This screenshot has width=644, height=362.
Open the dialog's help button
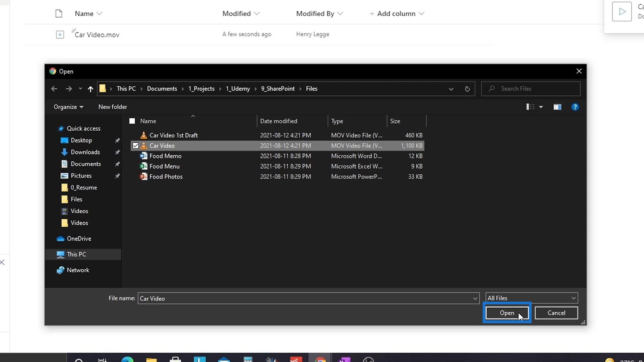[575, 107]
